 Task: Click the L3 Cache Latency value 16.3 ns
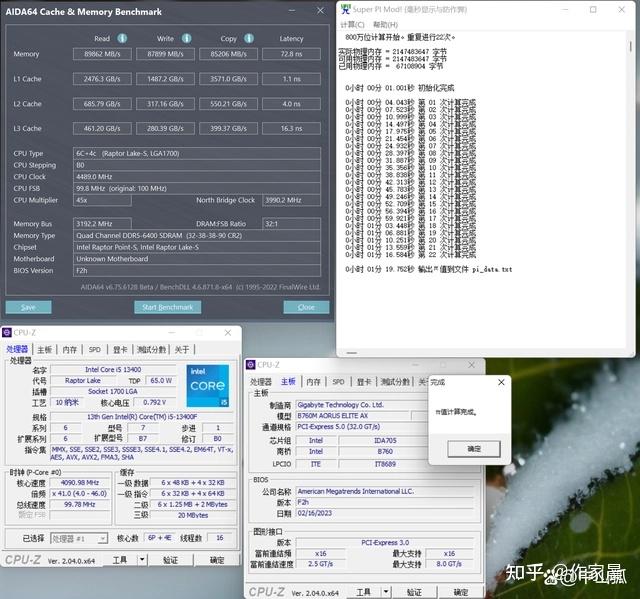tap(291, 129)
